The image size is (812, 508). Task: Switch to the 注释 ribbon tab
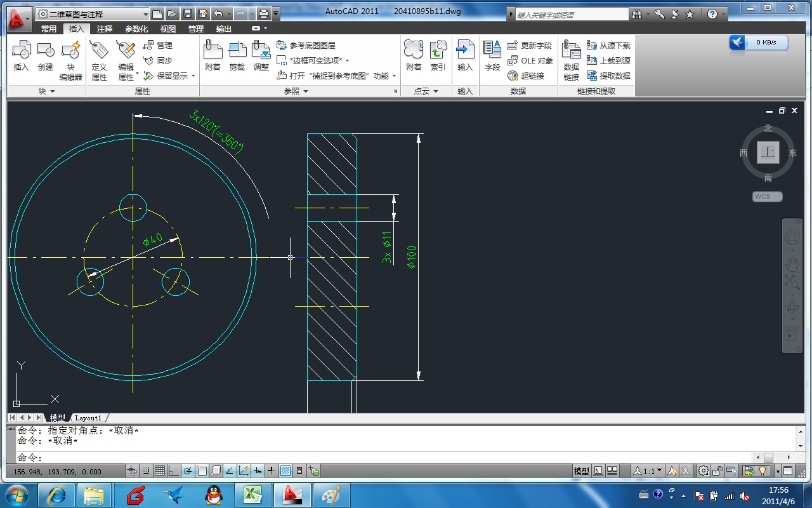[105, 29]
